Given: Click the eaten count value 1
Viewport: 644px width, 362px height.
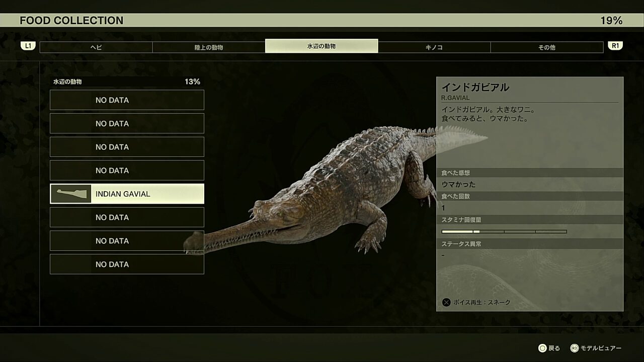Looking at the screenshot, I should tap(443, 208).
